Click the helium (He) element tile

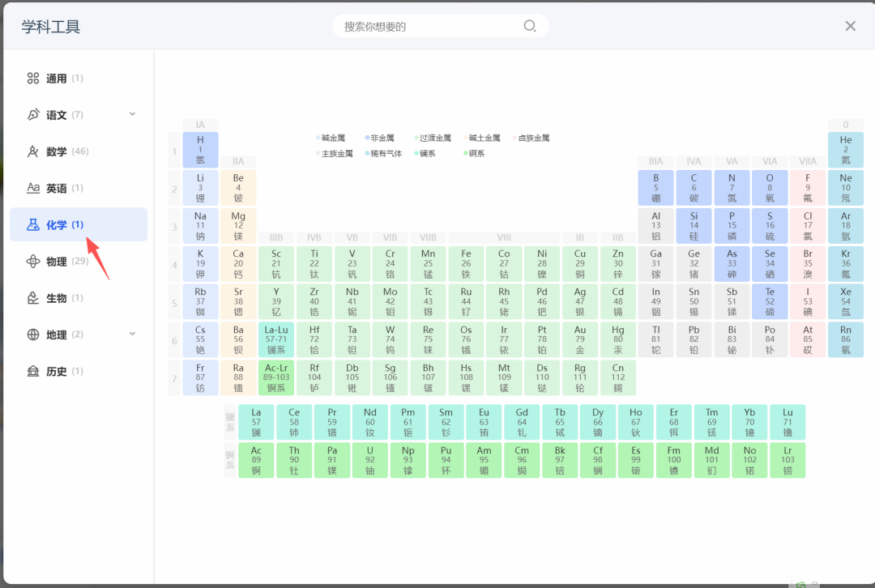[845, 149]
